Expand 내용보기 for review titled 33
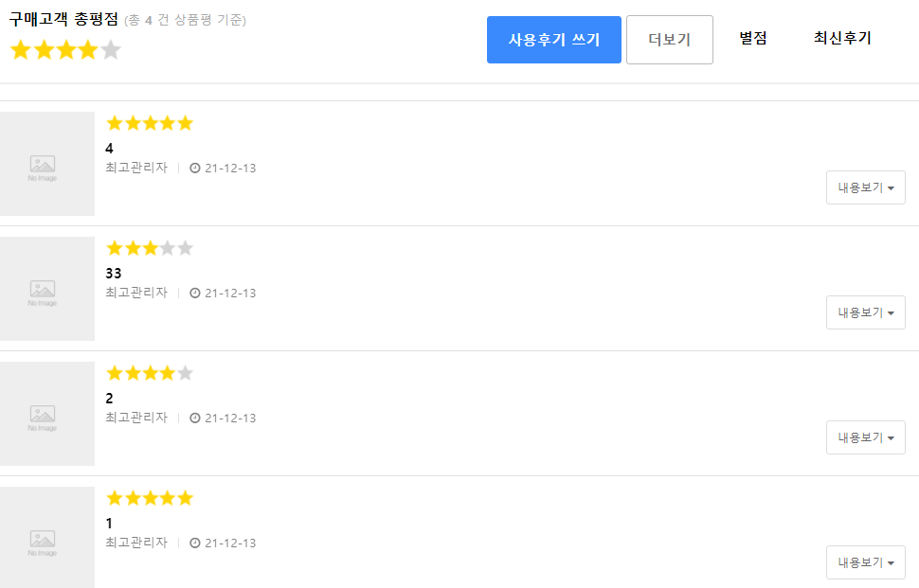 [x=865, y=312]
